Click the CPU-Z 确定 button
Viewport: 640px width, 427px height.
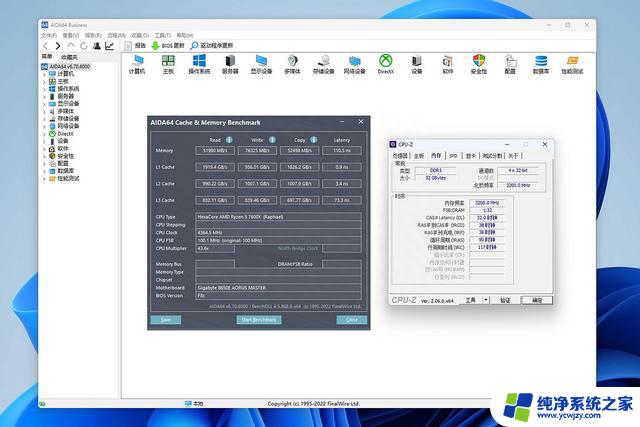(x=537, y=300)
